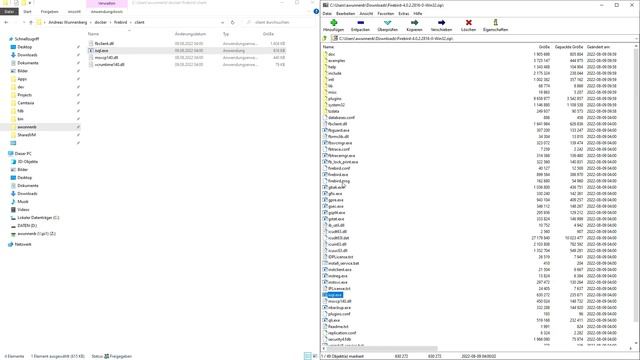Viewport: 640px width, 360px height.
Task: Open the Datei tab in Explorer
Action: point(9,11)
